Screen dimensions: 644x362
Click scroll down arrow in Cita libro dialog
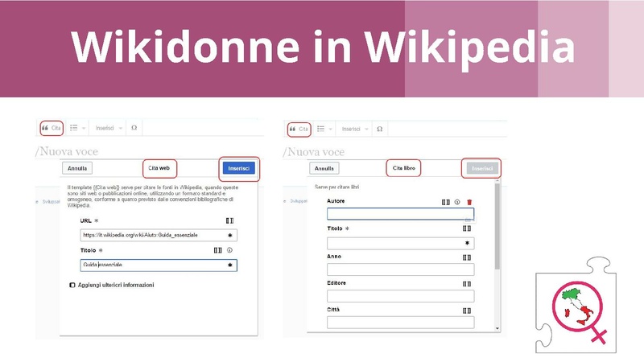pos(497,328)
